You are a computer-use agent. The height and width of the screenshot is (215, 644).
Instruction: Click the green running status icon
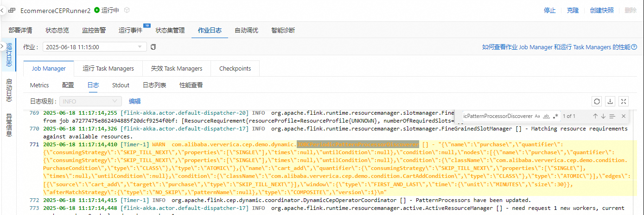[96, 10]
